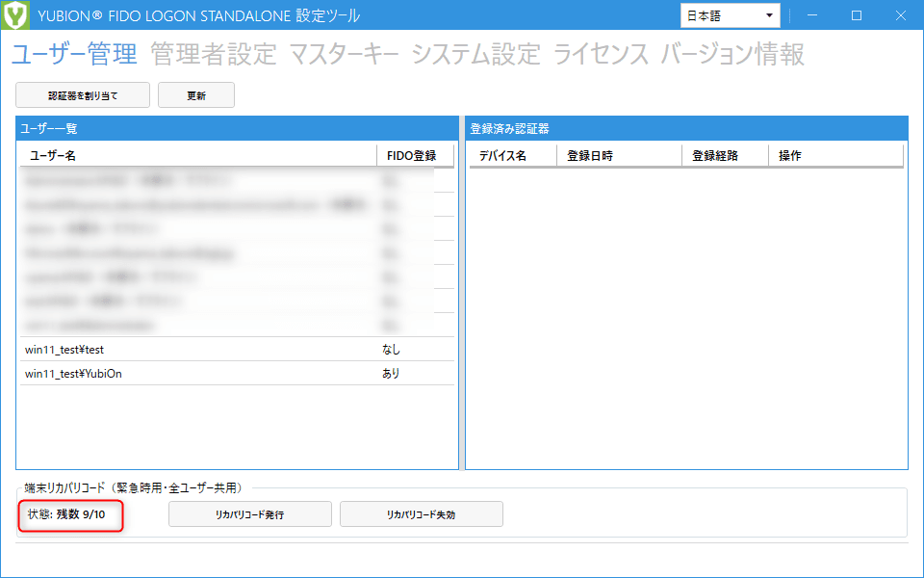This screenshot has height=578, width=924.
Task: Switch to ユーザー管理 tab
Action: click(74, 54)
